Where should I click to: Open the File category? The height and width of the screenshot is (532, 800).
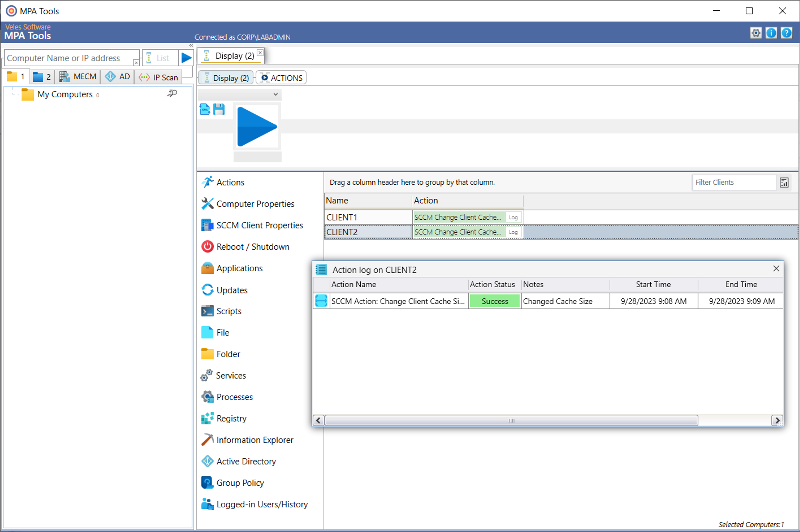click(215, 333)
